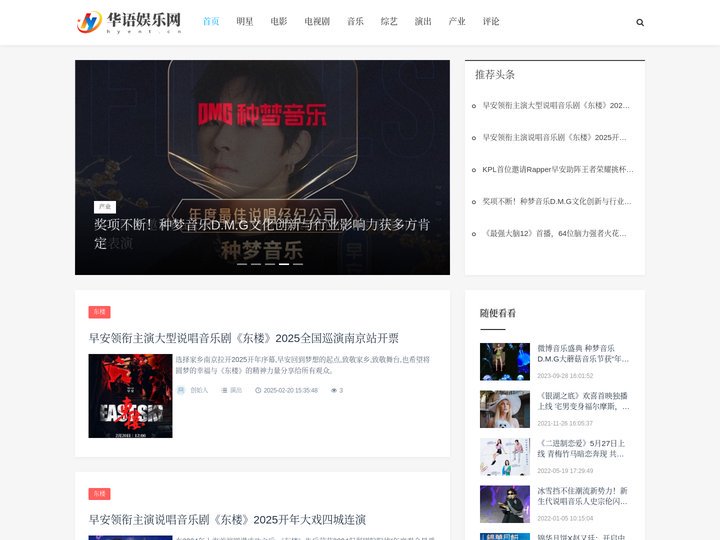
Task: Click the list icon in the first article meta row
Action: click(x=224, y=390)
